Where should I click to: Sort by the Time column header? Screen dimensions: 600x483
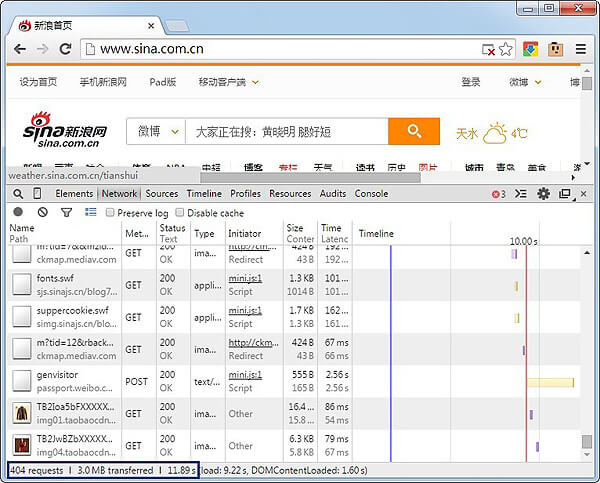(334, 233)
